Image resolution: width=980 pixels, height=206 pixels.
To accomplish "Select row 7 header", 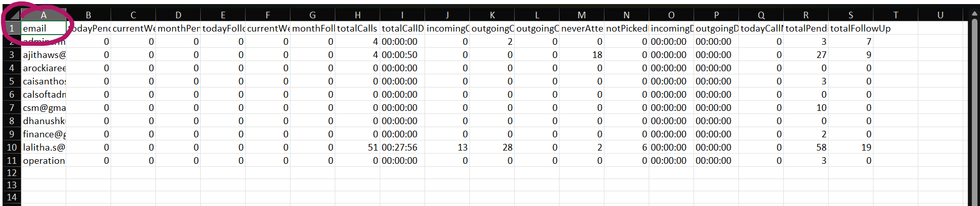I will [11, 107].
